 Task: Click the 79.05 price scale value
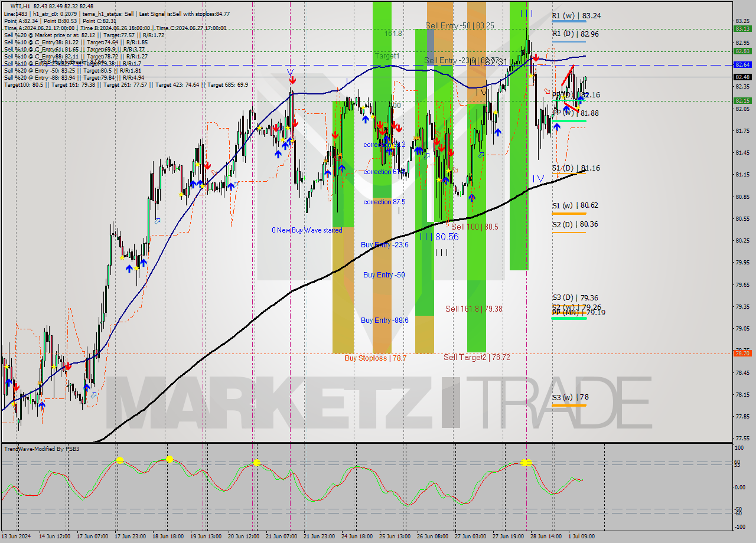click(x=743, y=328)
